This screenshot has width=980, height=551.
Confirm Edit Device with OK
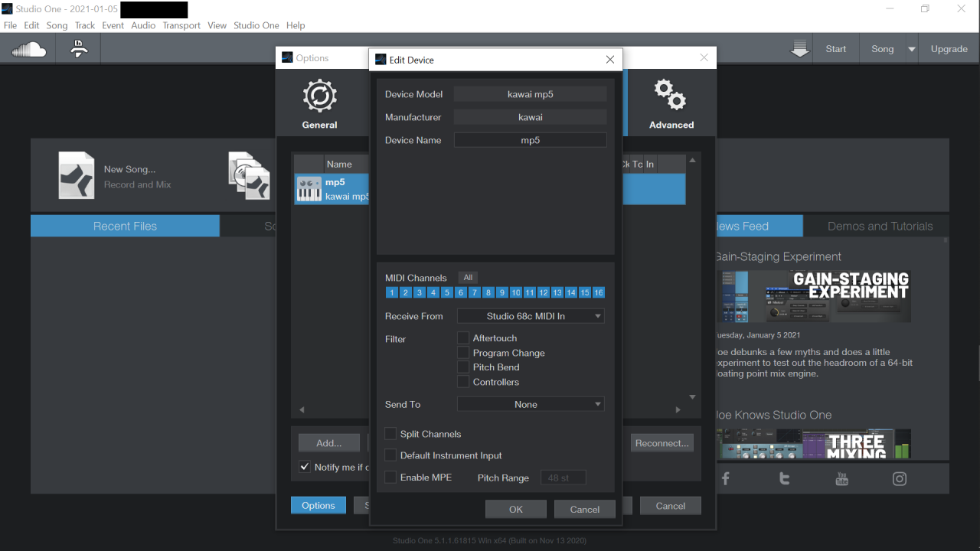(516, 509)
